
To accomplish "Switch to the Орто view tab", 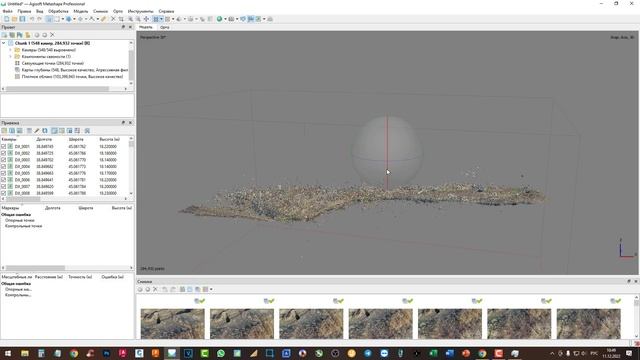I will point(164,27).
